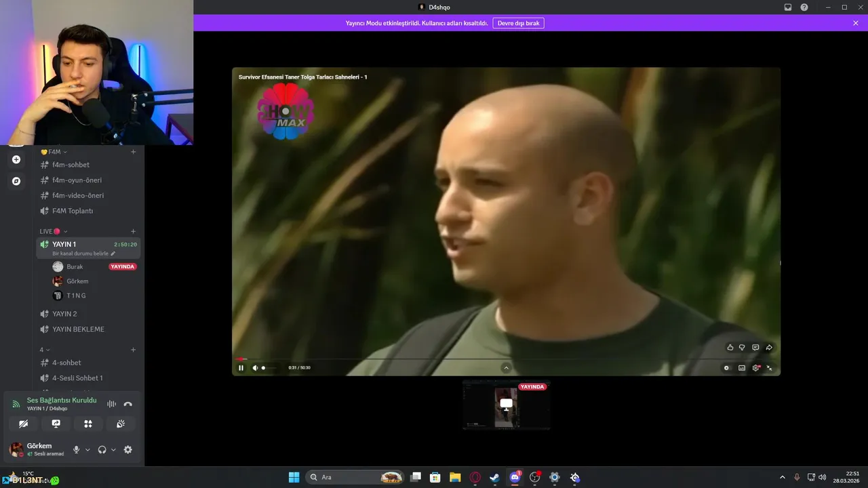The image size is (868, 488).
Task: Turn on the camera in voice panel
Action: click(x=24, y=424)
